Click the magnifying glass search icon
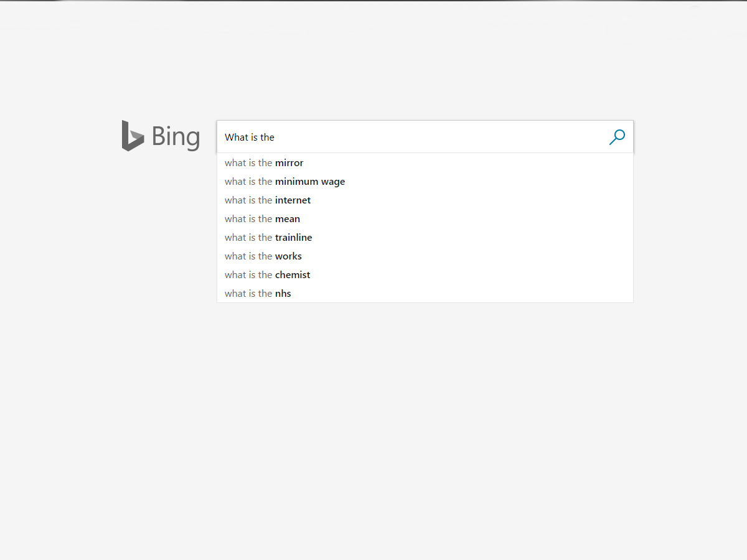The image size is (747, 560). (x=617, y=137)
